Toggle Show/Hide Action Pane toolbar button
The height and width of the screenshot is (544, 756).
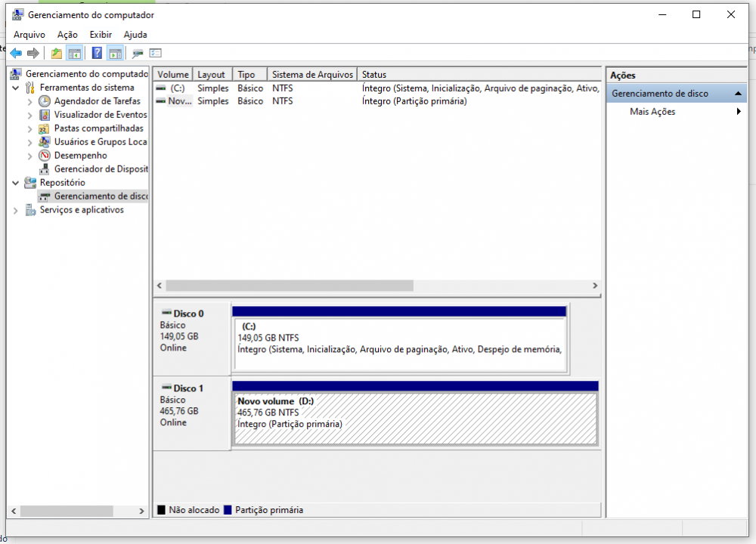pyautogui.click(x=115, y=53)
